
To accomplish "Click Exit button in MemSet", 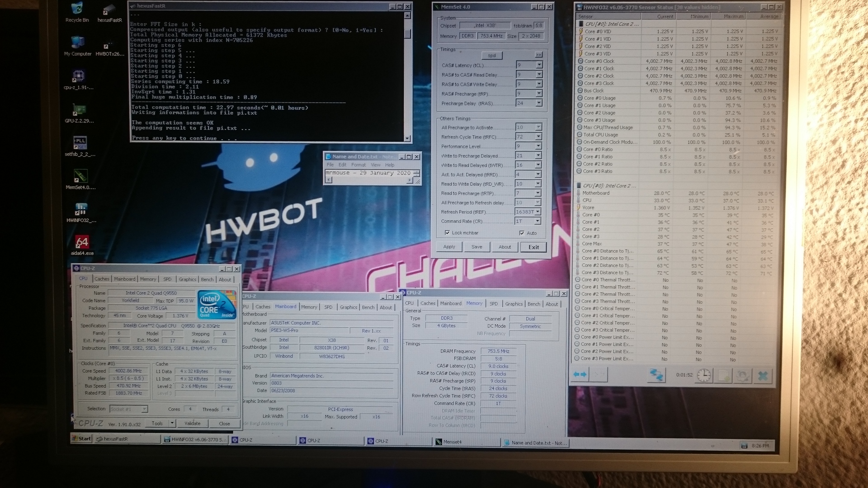I will point(533,247).
